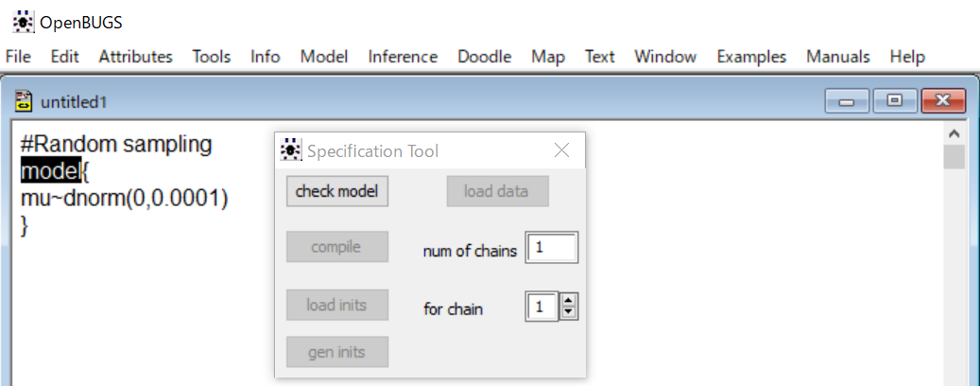Click the scroll-up arrow of document scrollbar
Image resolution: width=980 pixels, height=386 pixels.
coord(954,133)
